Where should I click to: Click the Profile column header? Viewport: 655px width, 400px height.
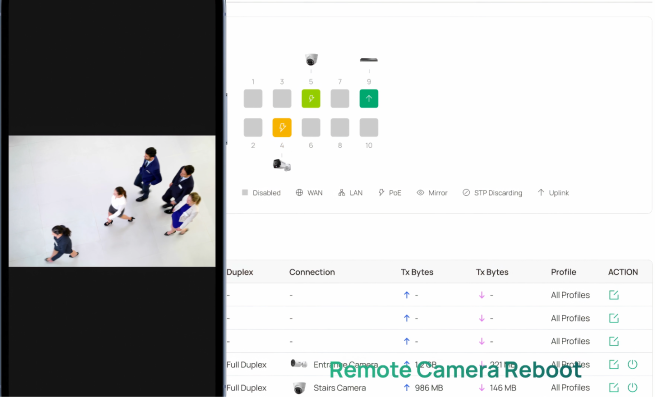click(x=564, y=272)
